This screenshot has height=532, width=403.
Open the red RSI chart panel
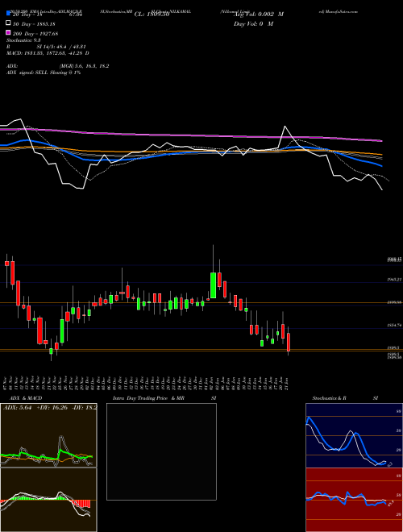pos(354,500)
